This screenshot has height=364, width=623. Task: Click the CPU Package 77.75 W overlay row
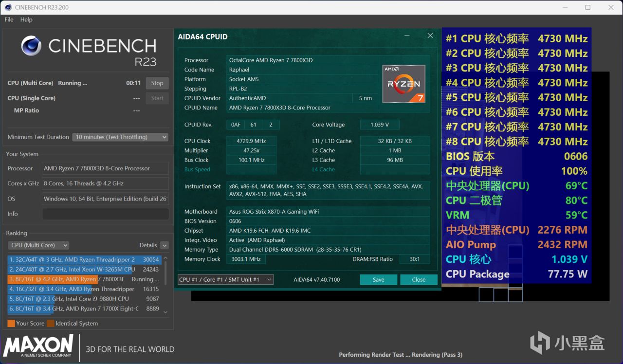pyautogui.click(x=516, y=274)
